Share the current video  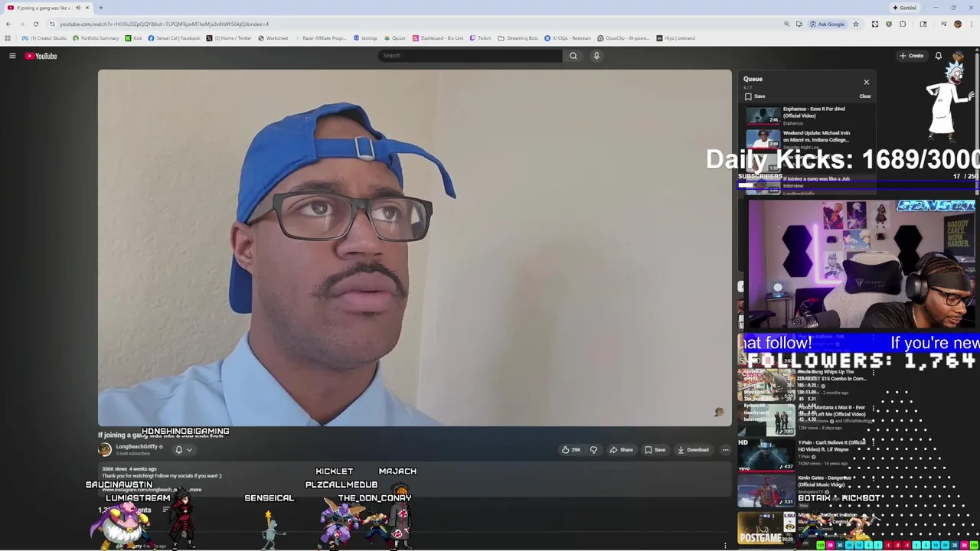click(x=621, y=450)
